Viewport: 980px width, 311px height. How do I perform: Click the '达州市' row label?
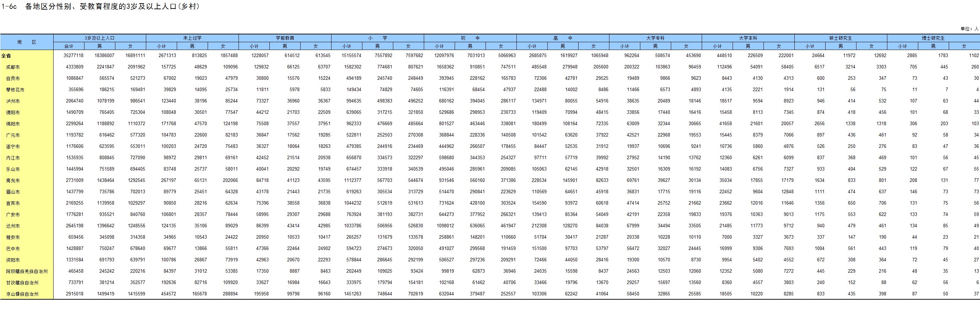coord(13,226)
